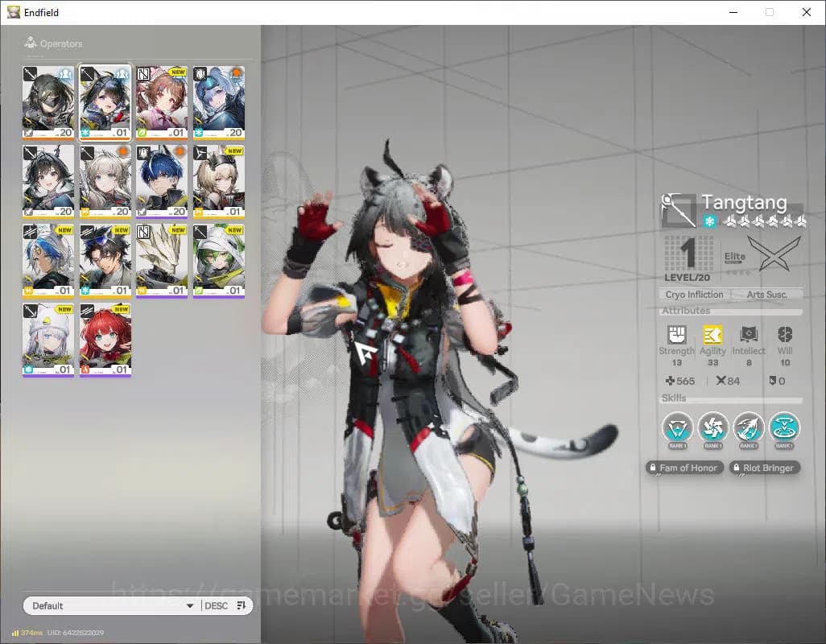Click the Agility value 33
Screen dimensions: 826x644
(712, 363)
